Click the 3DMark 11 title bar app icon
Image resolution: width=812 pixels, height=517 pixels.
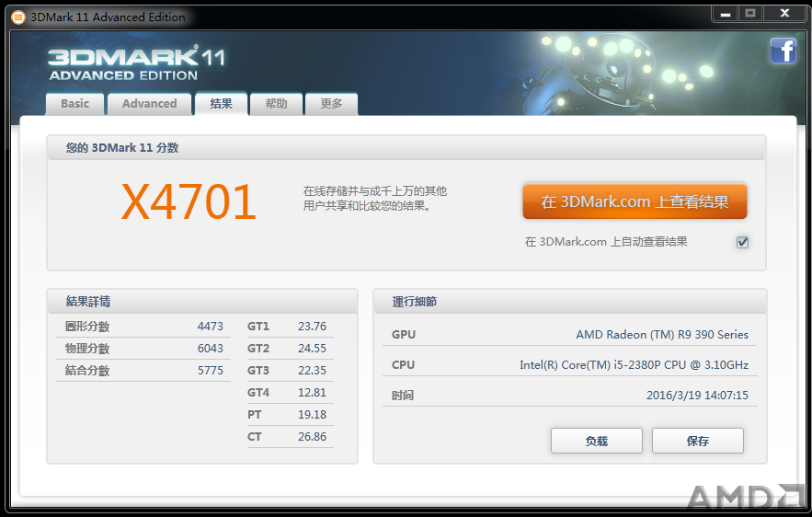pyautogui.click(x=18, y=17)
